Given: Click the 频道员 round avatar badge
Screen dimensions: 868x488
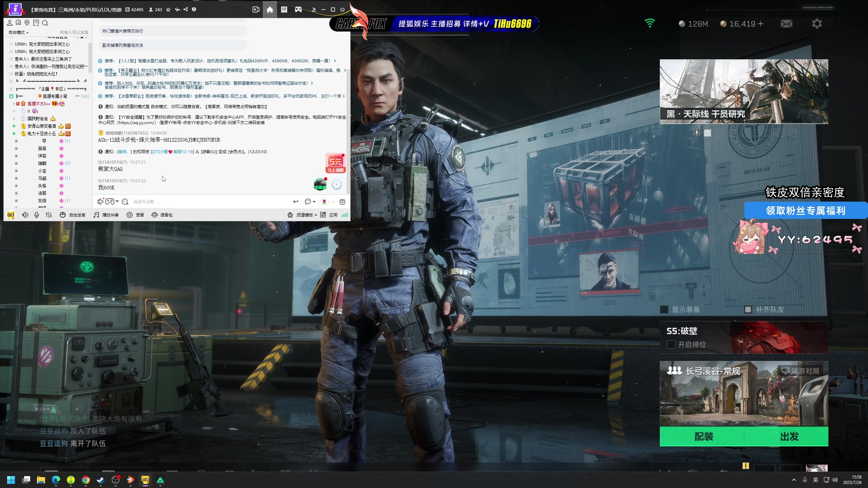Looking at the screenshot, I should (x=320, y=184).
